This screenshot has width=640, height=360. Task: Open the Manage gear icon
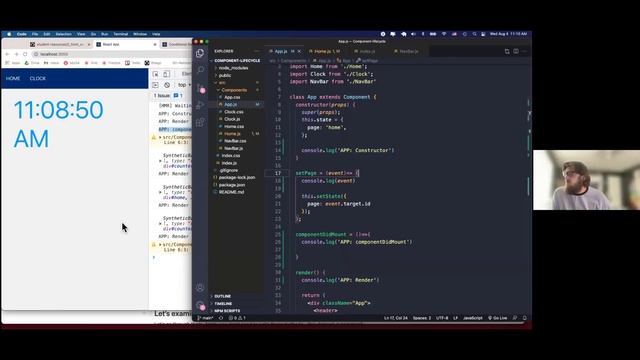click(x=200, y=305)
